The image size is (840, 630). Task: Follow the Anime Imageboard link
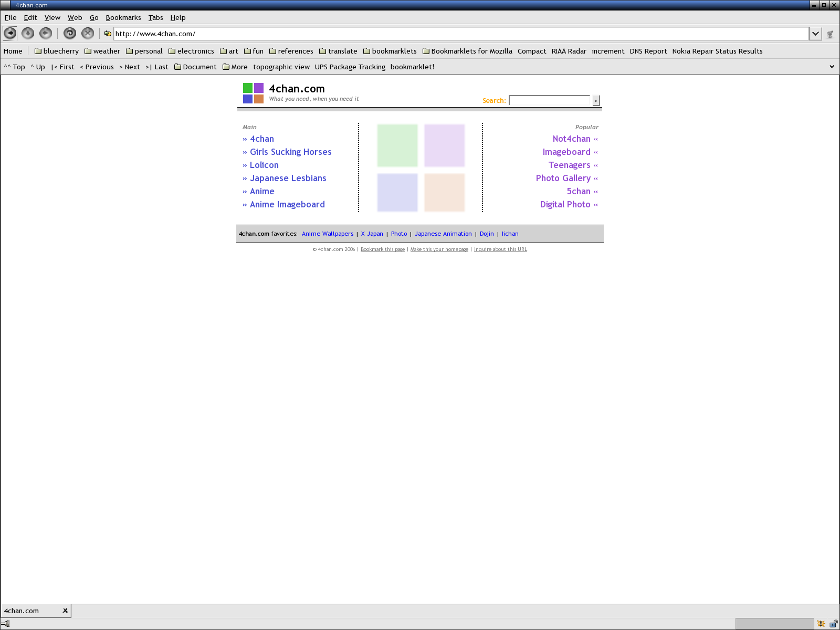tap(287, 204)
